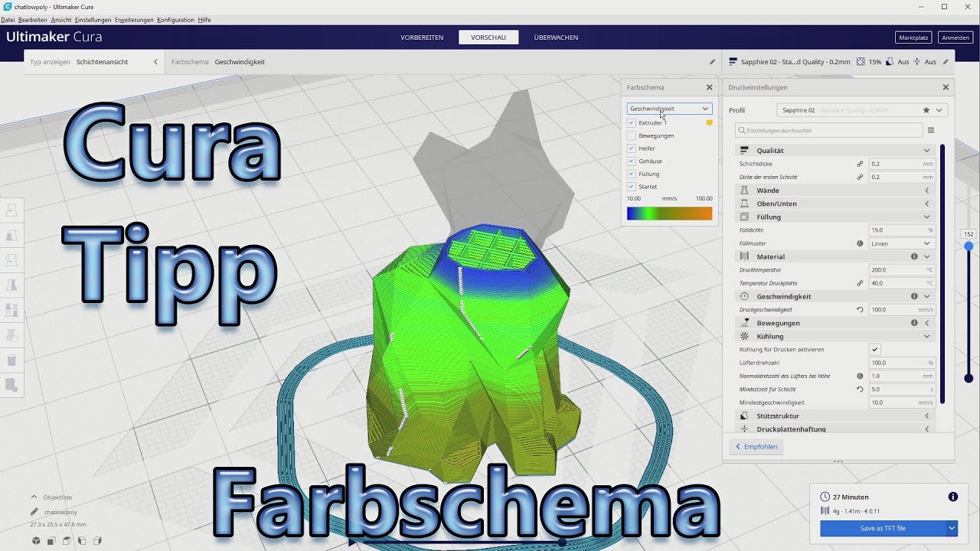Screen dimensions: 980x551
Task: Switch to front view cube icon
Action: pos(51,541)
